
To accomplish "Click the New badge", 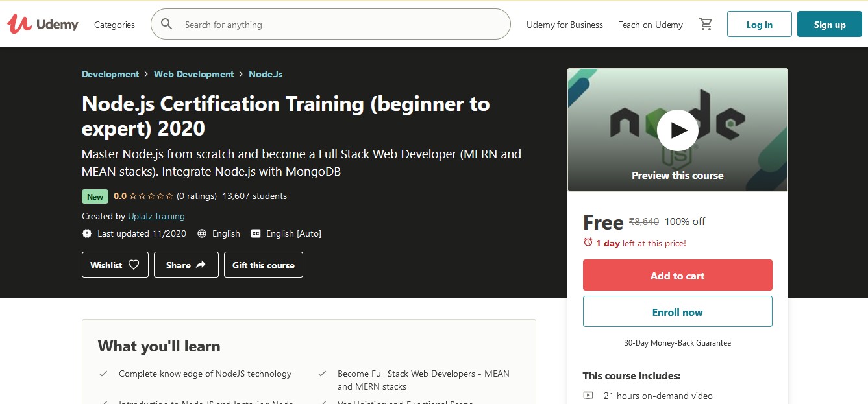I will point(95,196).
